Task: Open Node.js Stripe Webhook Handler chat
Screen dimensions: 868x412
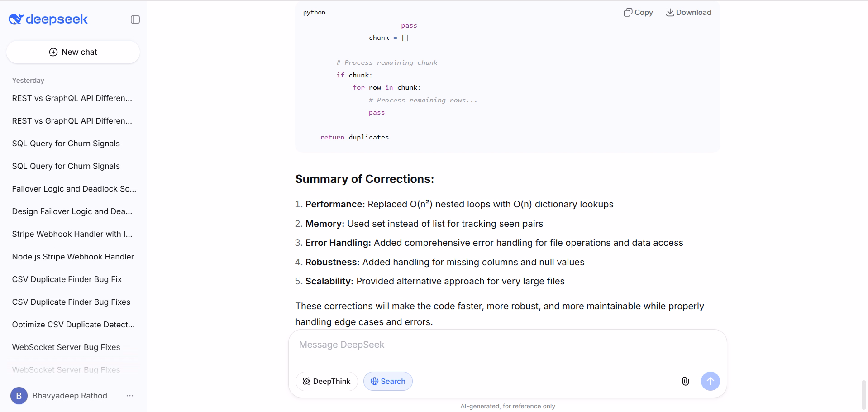Action: coord(72,257)
